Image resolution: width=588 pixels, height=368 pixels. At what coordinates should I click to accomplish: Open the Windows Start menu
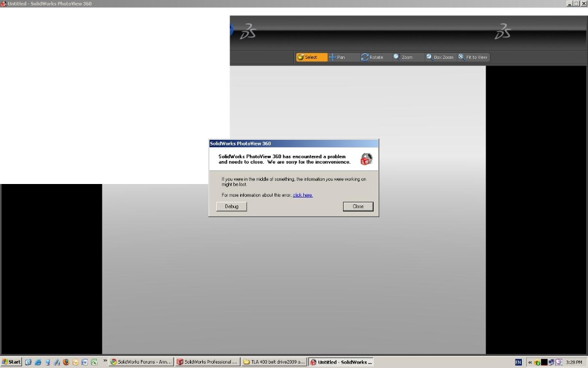tap(11, 362)
